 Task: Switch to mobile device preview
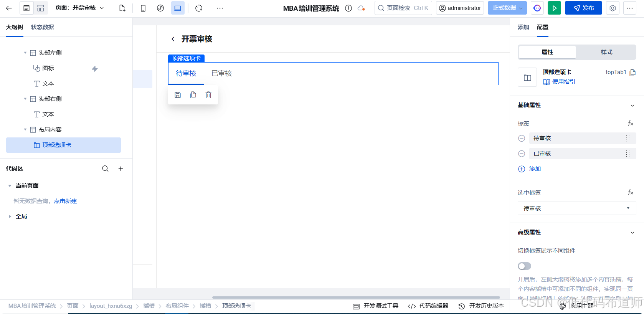click(143, 8)
